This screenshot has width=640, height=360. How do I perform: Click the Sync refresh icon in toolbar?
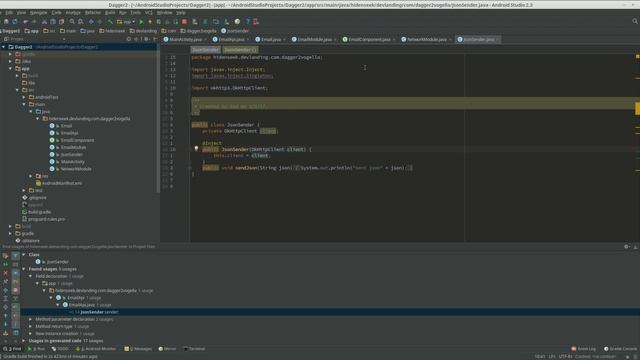15,22
